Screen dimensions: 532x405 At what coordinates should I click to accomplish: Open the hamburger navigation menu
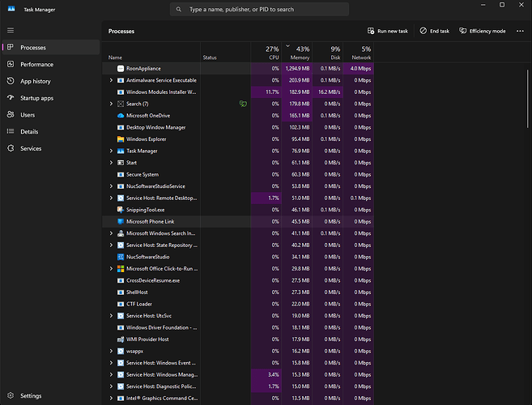pos(11,30)
